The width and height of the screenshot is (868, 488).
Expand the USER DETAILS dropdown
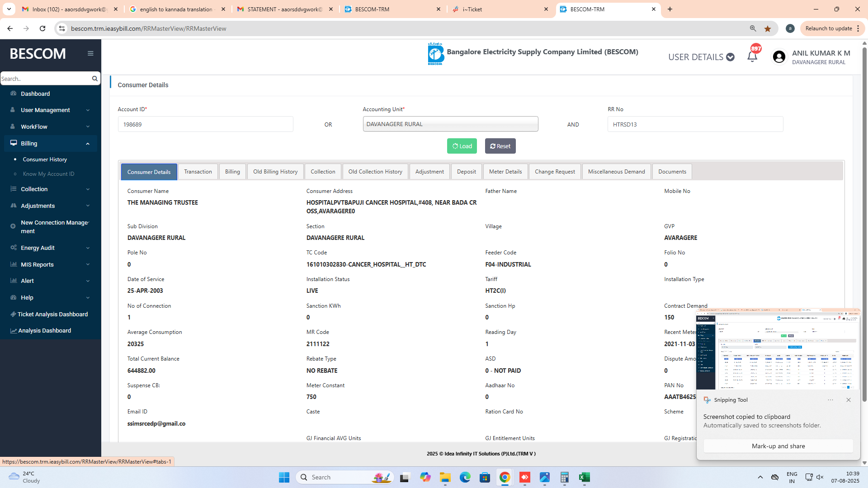(701, 57)
